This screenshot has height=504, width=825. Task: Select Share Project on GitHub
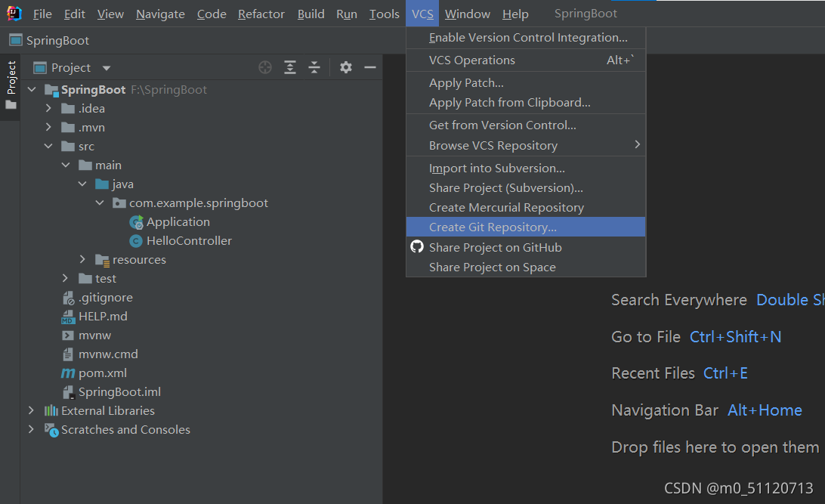(526, 247)
